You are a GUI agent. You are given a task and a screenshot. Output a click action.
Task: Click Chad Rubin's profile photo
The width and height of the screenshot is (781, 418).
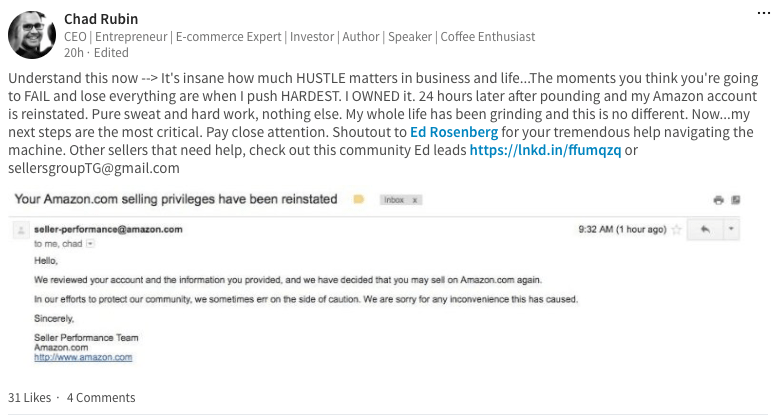pos(32,35)
